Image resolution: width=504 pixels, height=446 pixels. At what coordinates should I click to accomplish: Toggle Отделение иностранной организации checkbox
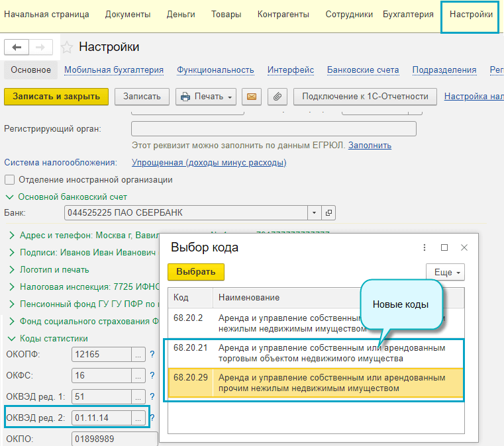coord(10,180)
